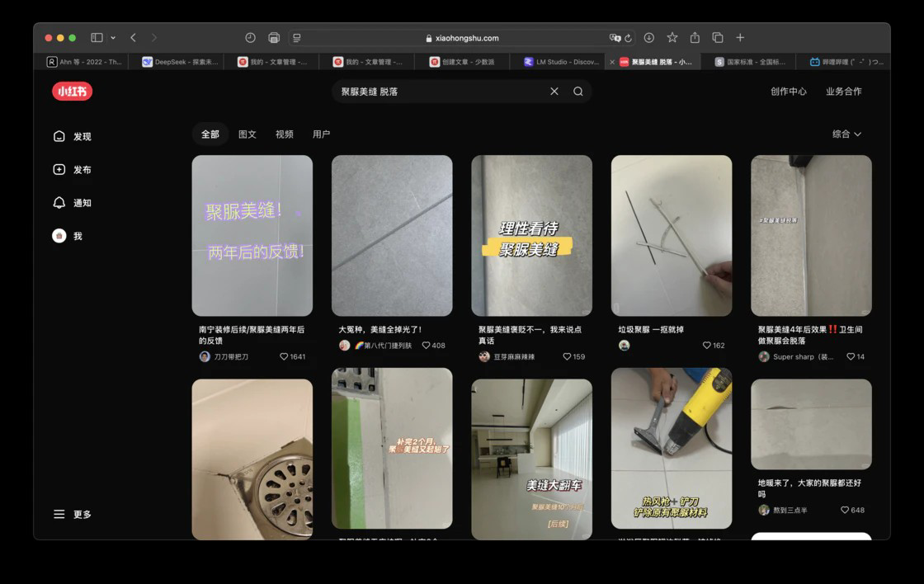Open 创作中心 link

788,92
